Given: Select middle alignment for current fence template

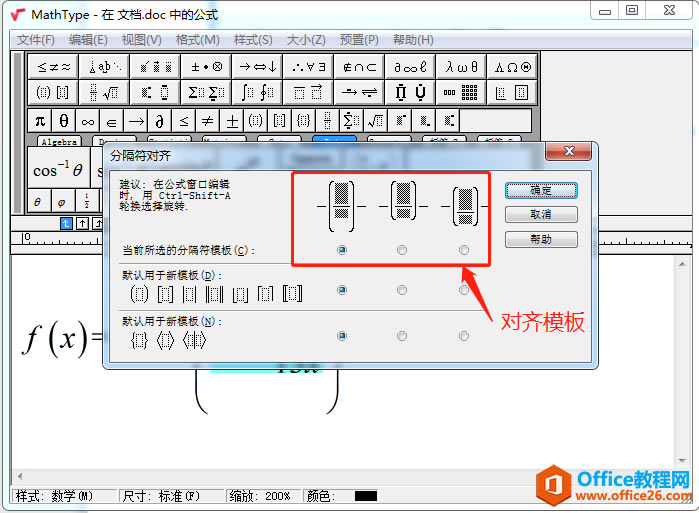Looking at the screenshot, I should 402,250.
